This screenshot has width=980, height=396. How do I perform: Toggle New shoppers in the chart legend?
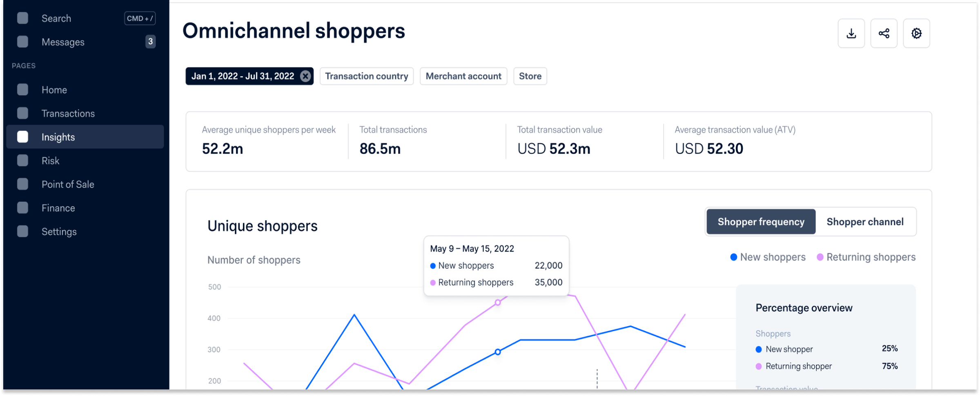pos(767,257)
